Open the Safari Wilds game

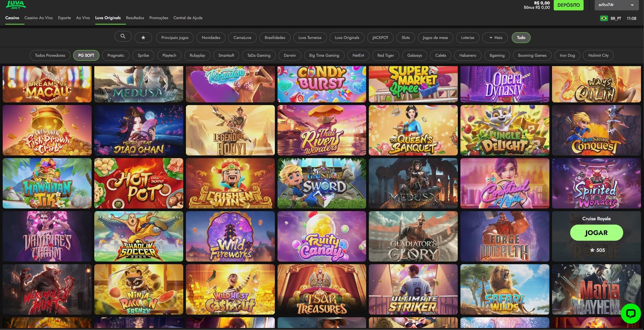click(505, 289)
